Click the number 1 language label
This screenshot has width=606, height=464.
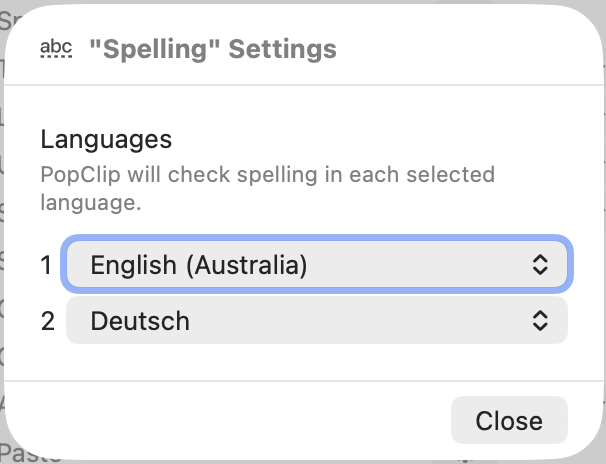point(46,265)
